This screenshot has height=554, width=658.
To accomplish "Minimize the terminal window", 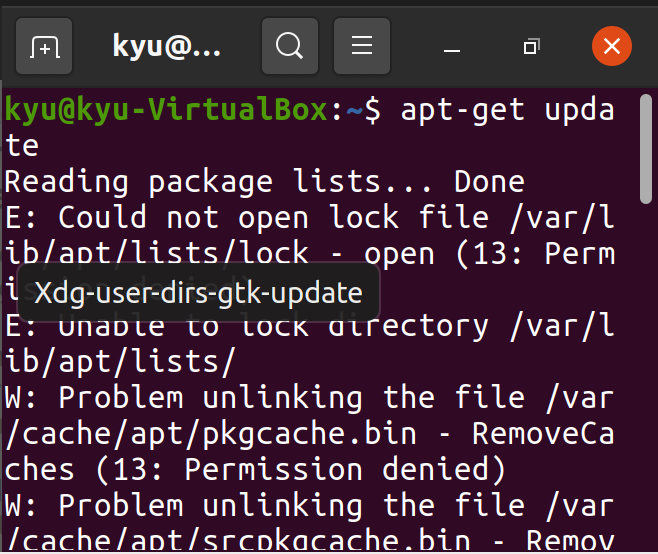I will 452,47.
